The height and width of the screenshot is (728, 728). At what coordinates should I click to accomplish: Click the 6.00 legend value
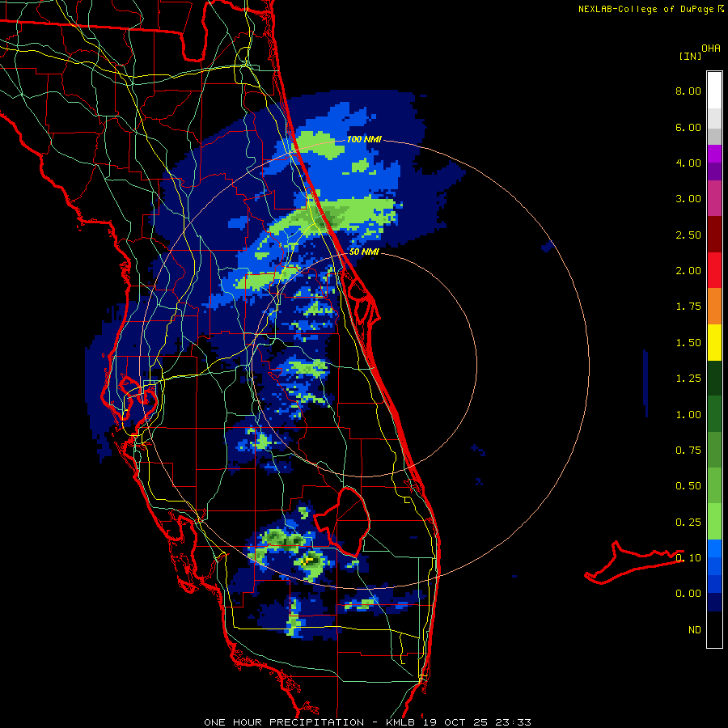tap(688, 127)
